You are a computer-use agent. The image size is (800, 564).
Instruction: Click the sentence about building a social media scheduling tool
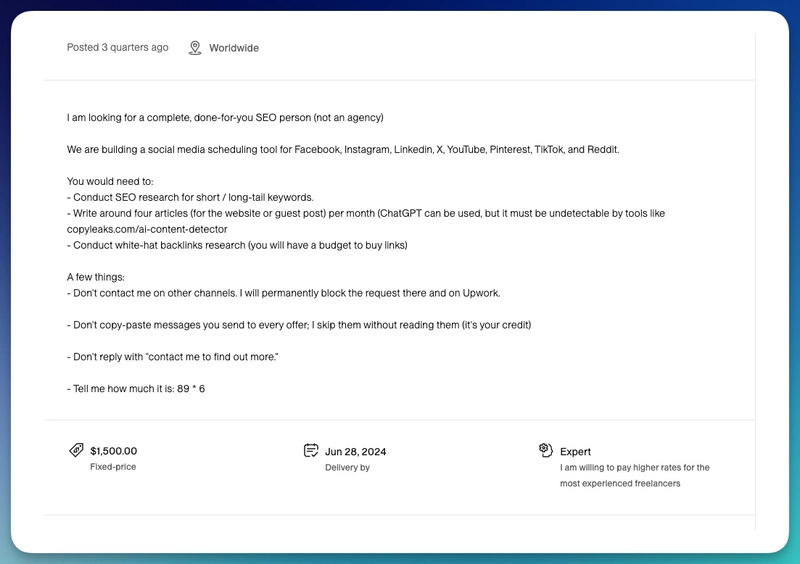point(343,150)
